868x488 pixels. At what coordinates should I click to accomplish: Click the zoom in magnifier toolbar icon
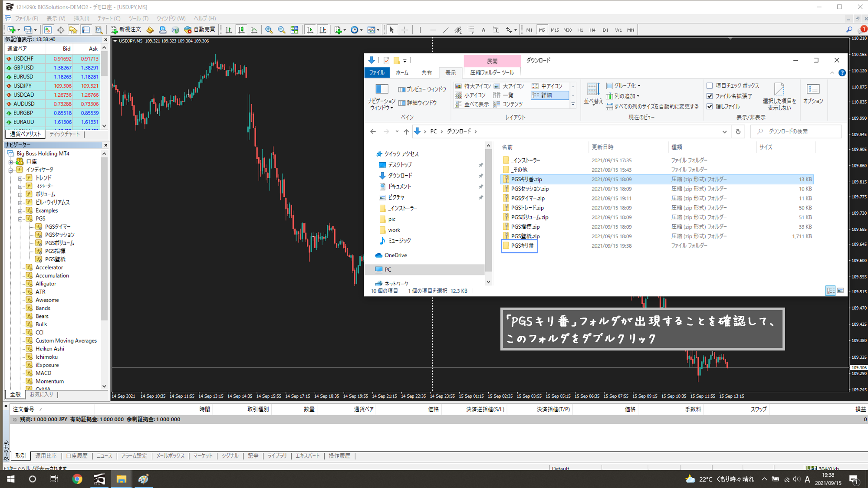pyautogui.click(x=269, y=30)
